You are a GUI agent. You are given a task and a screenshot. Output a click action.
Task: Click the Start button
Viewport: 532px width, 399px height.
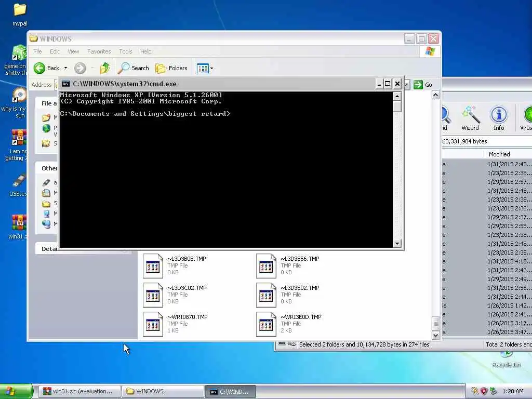[x=16, y=391]
